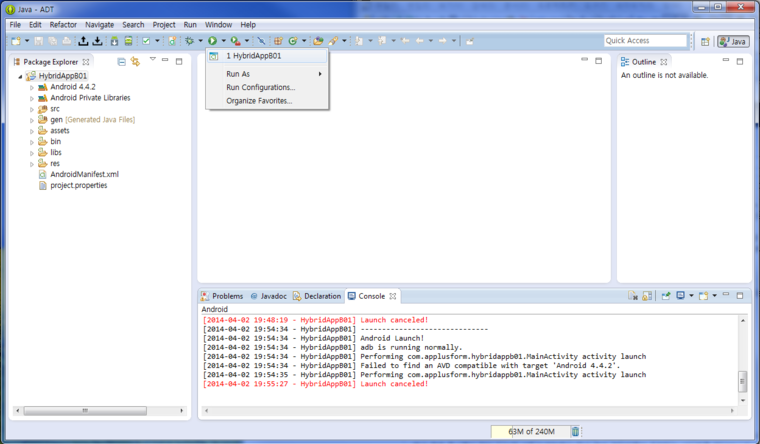760x444 pixels.
Task: Click the Open Perspective icon
Action: click(x=705, y=42)
